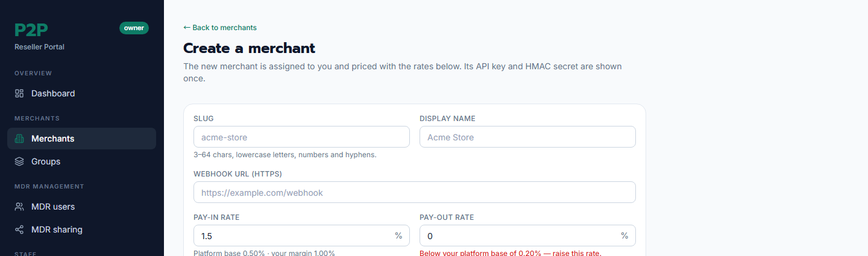This screenshot has width=868, height=256.
Task: Click the MDR sharing share icon
Action: [x=19, y=229]
